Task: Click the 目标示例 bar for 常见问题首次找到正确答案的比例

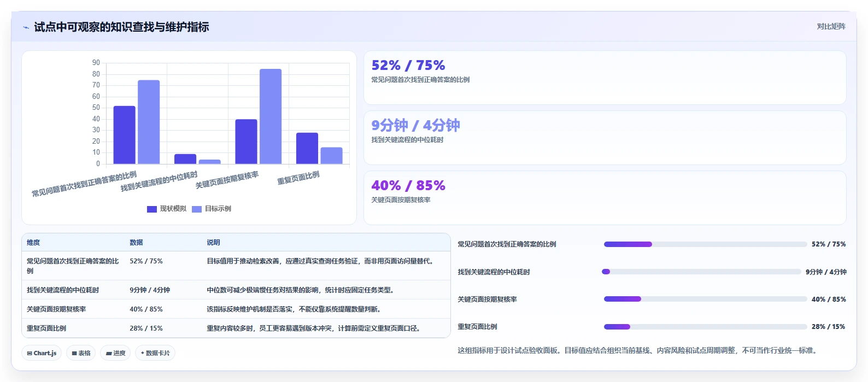Action: [x=149, y=122]
